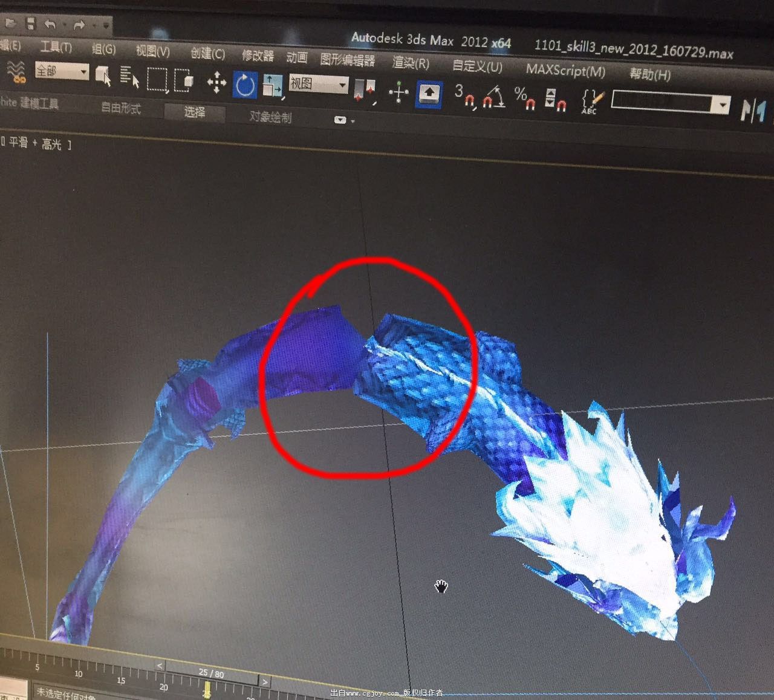Open the 动画 menu
Viewport: 774px width, 700px height.
296,58
